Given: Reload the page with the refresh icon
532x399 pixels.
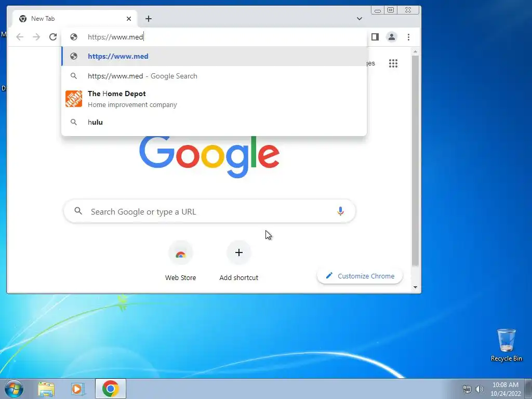Looking at the screenshot, I should [53, 37].
